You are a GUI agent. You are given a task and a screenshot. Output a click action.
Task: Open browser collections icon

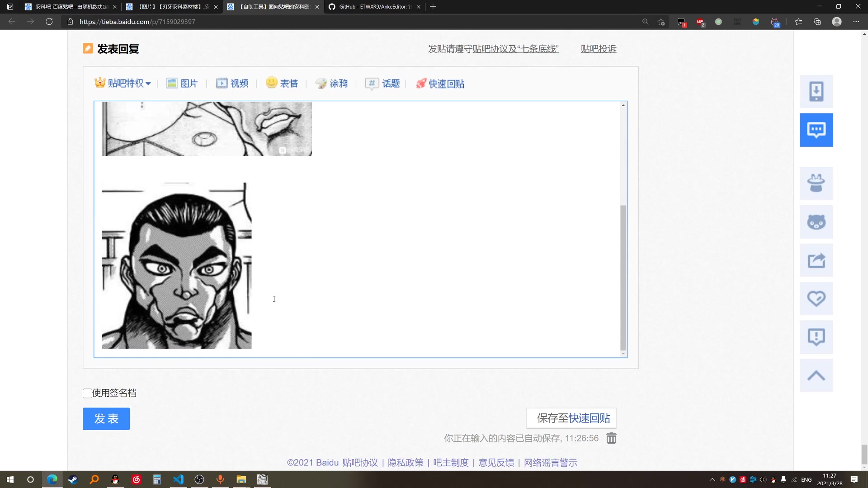pos(817,22)
